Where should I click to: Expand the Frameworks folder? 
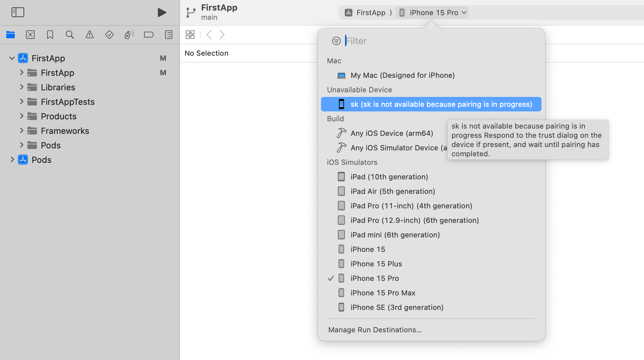(21, 131)
